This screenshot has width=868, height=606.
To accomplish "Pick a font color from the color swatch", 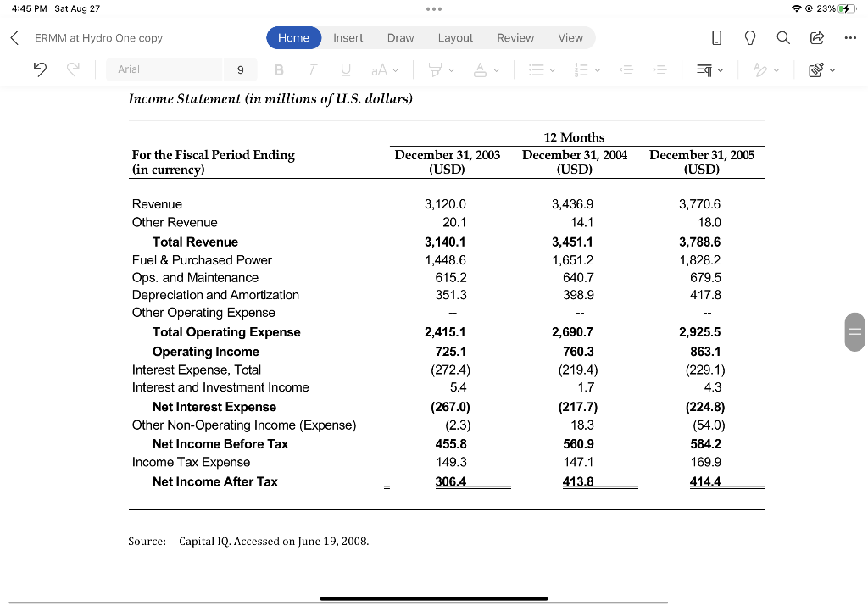I will (481, 69).
